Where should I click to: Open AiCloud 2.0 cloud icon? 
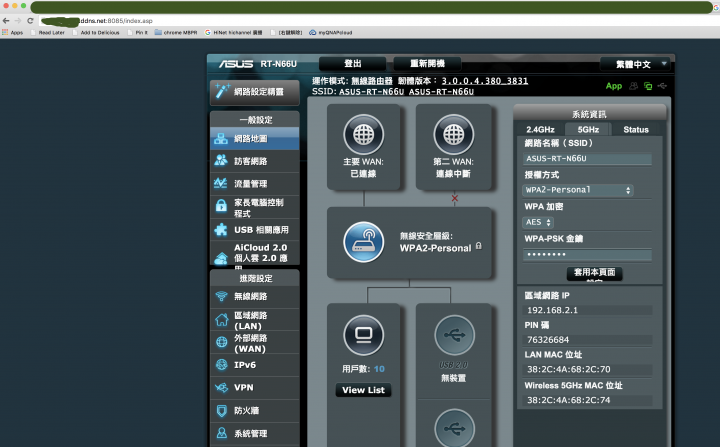pos(221,259)
